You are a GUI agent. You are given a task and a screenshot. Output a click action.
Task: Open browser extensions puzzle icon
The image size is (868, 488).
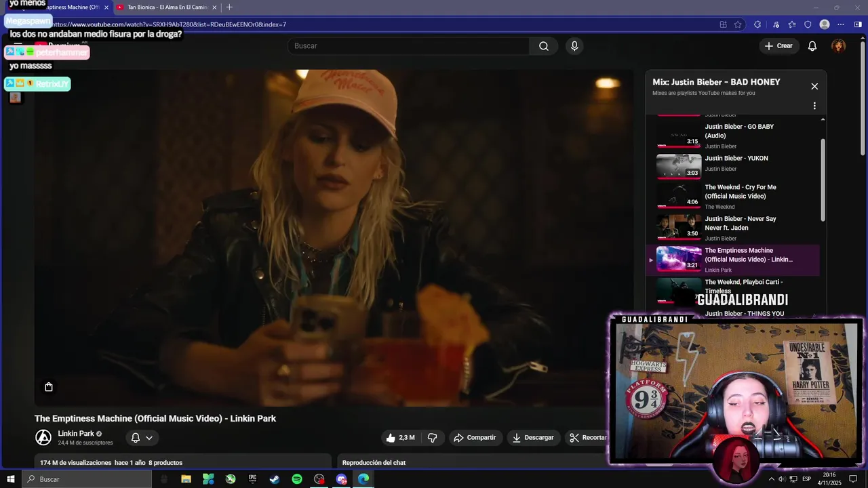757,24
